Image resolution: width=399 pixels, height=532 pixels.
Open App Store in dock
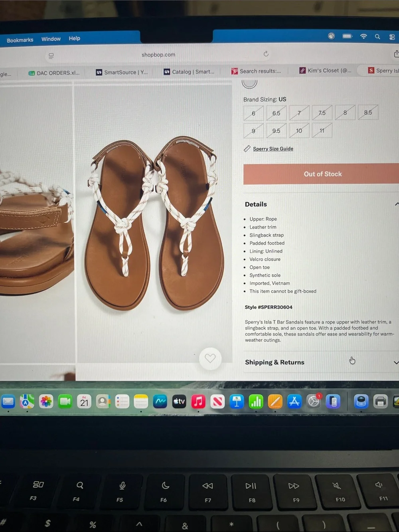[294, 401]
